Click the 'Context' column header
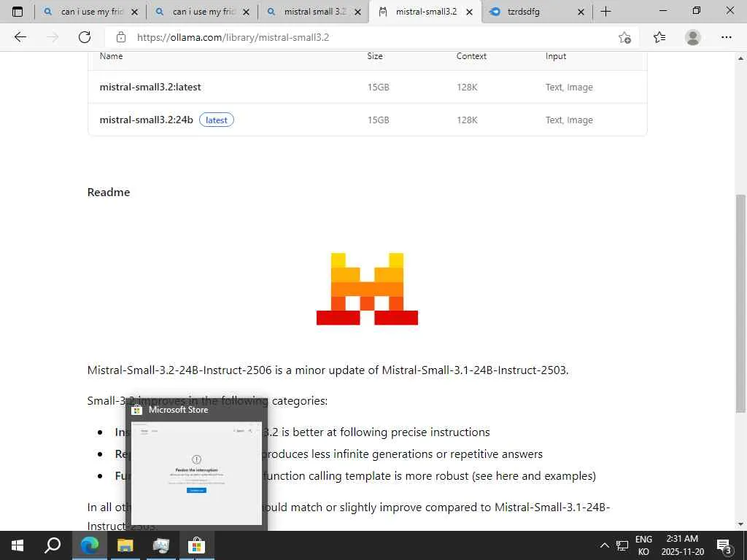747x560 pixels. [x=471, y=56]
